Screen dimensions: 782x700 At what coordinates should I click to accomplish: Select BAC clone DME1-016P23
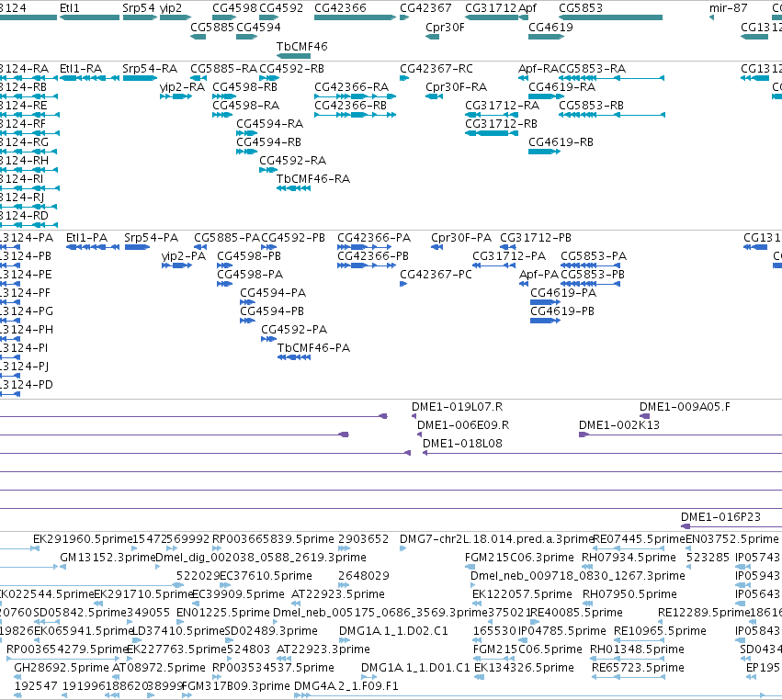[x=721, y=517]
